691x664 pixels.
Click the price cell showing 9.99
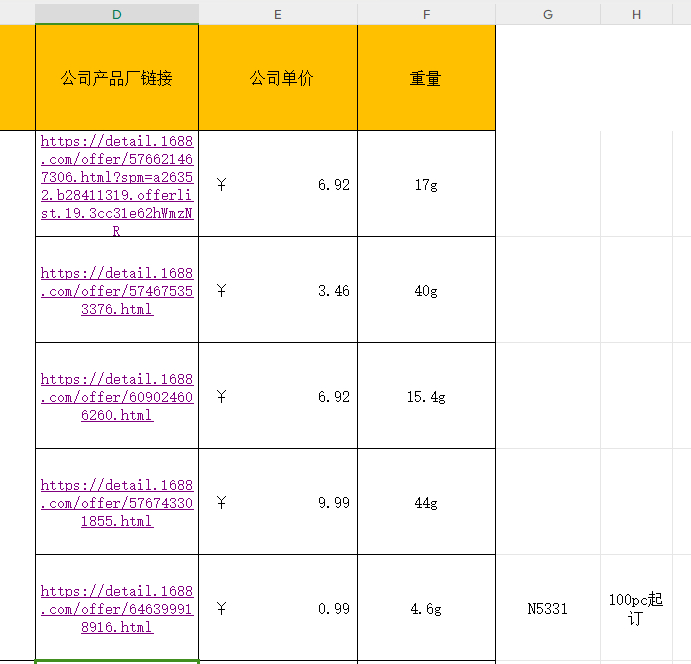(x=278, y=503)
